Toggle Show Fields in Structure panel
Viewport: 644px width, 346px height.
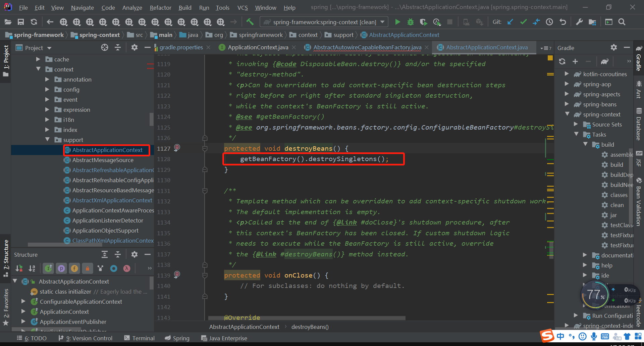74,268
